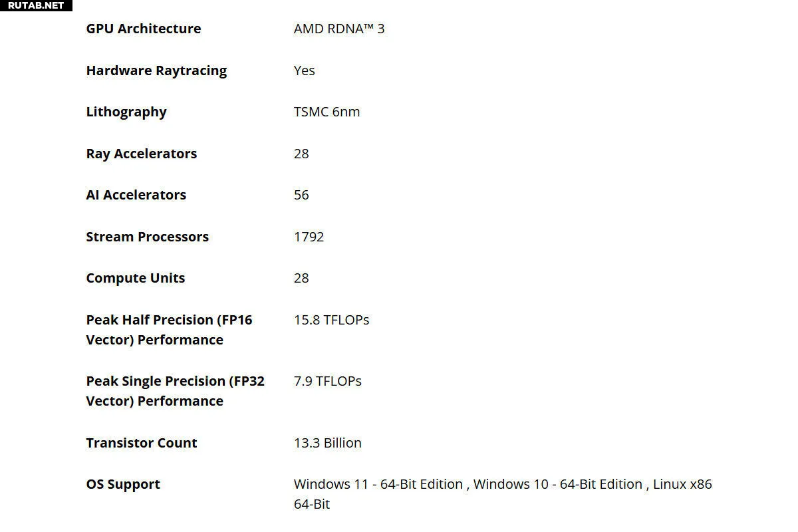
Task: Select the Hardware Raytracing label
Action: click(x=156, y=70)
